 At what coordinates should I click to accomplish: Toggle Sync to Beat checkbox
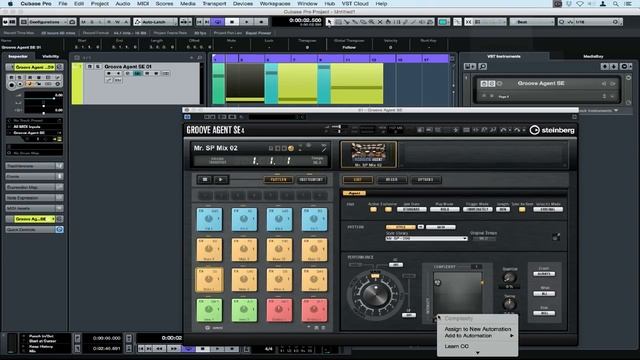(522, 209)
